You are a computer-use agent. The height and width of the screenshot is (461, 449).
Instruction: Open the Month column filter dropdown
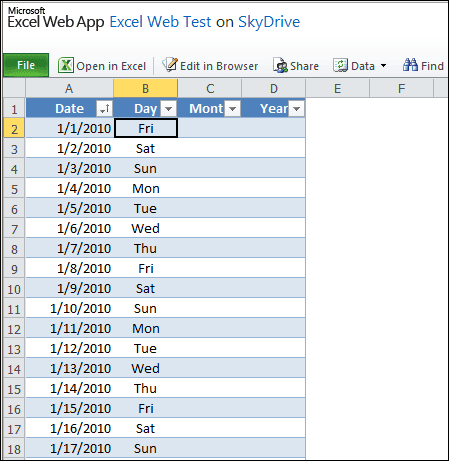(232, 109)
